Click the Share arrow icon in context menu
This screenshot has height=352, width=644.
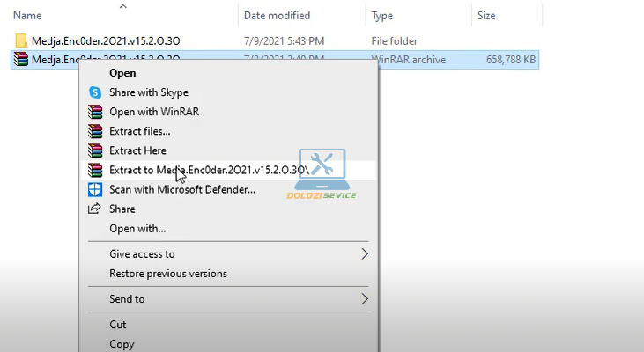click(95, 209)
